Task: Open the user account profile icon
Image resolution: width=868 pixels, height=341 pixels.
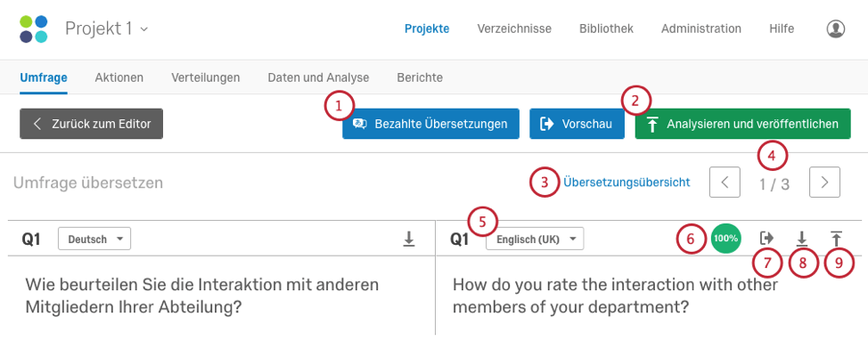Action: click(835, 28)
